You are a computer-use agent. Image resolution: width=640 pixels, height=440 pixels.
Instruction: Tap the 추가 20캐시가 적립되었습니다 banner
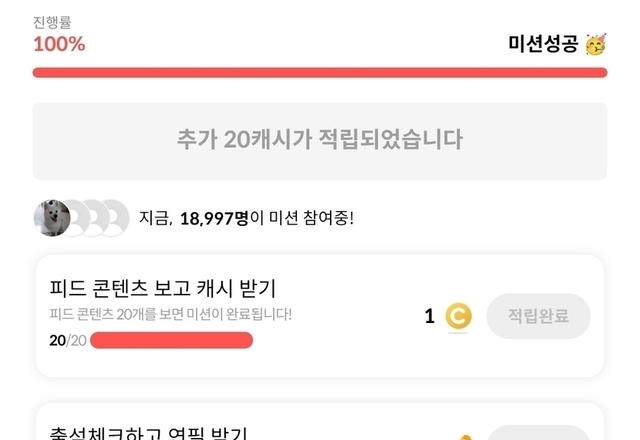click(320, 140)
